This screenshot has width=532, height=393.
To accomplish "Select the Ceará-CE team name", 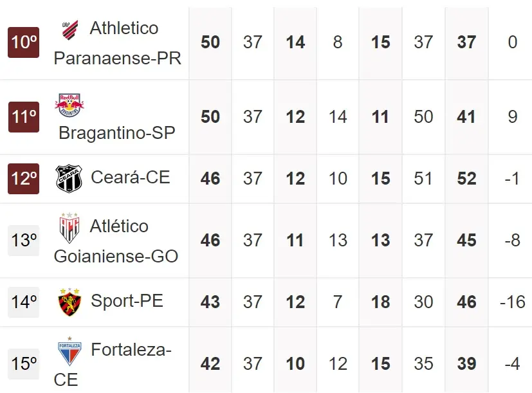I will pyautogui.click(x=131, y=177).
